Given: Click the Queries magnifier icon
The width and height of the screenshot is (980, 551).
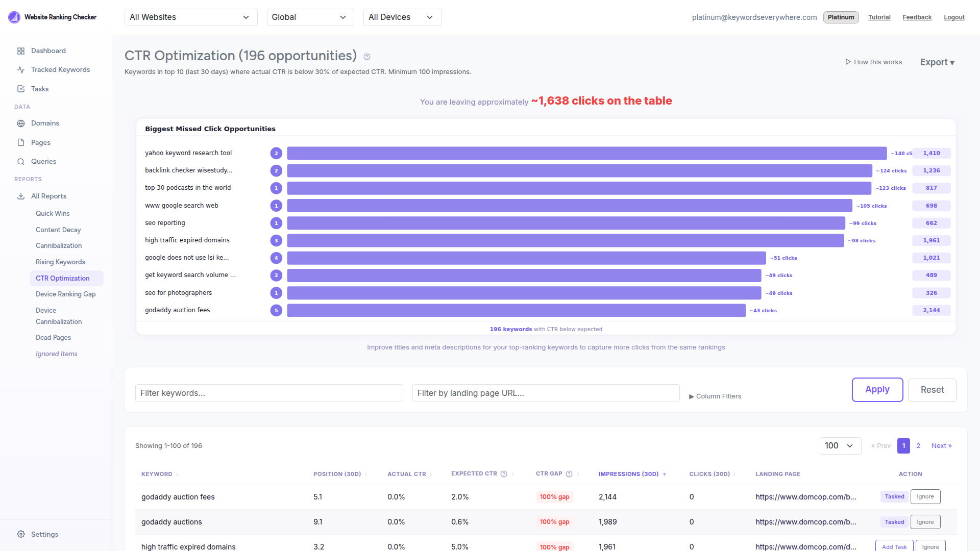Looking at the screenshot, I should 21,161.
